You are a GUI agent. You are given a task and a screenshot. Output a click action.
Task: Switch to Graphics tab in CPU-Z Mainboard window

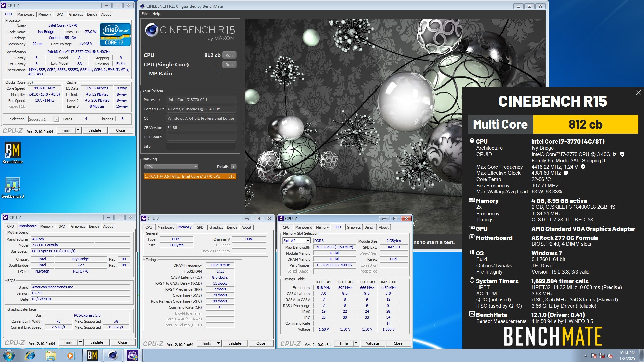[78, 226]
